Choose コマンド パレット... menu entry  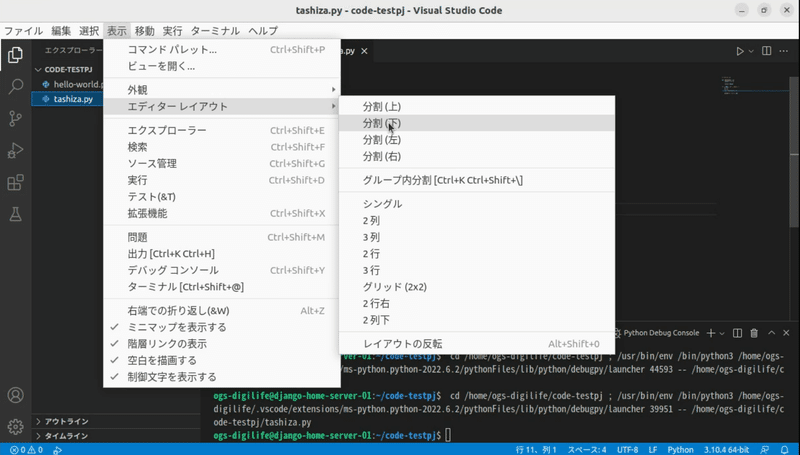tap(221, 49)
